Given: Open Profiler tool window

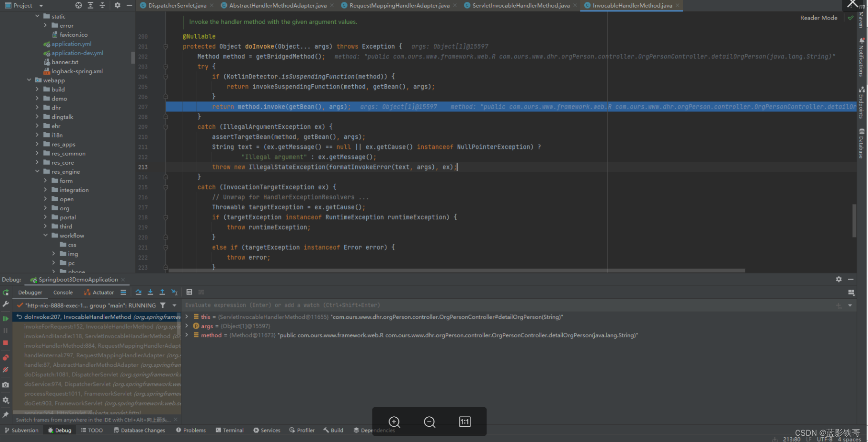Looking at the screenshot, I should pos(302,430).
